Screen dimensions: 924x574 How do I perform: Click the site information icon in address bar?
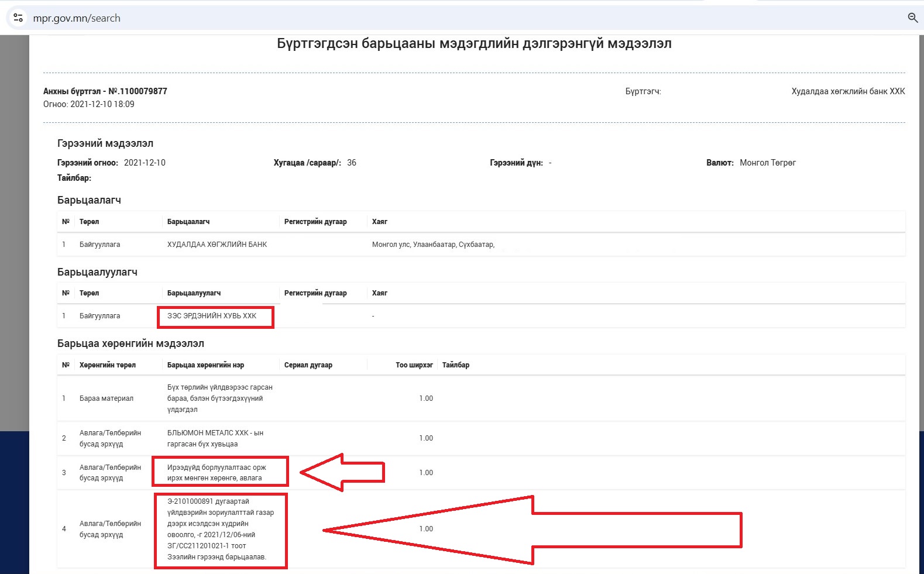(18, 18)
